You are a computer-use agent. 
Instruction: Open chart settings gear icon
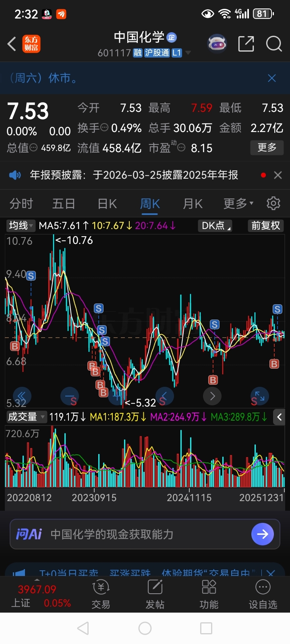tap(273, 203)
